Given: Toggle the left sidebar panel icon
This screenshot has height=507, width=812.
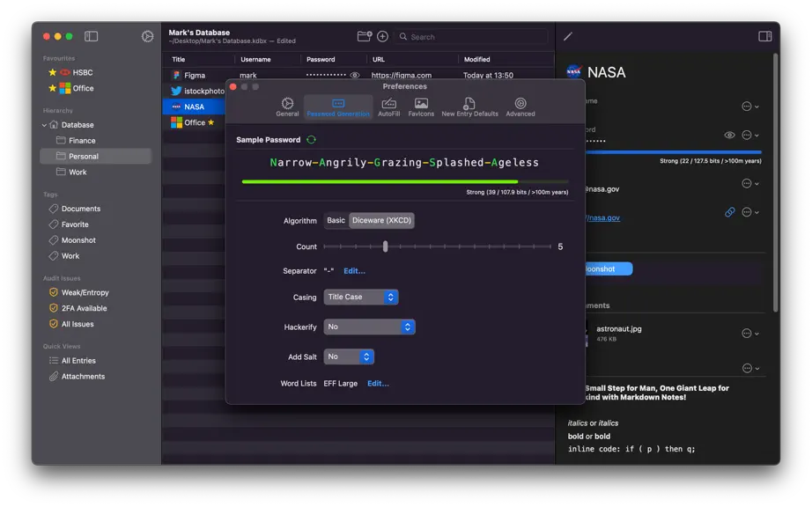Looking at the screenshot, I should 91,36.
